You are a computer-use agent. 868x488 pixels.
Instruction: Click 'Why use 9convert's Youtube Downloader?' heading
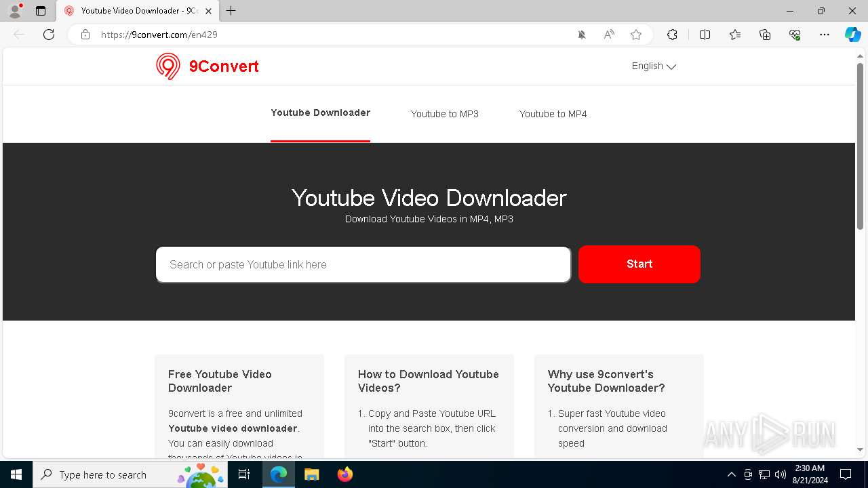click(606, 381)
